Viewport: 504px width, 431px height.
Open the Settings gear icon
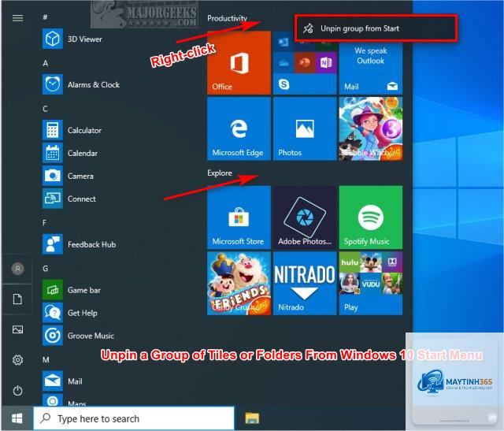17,359
